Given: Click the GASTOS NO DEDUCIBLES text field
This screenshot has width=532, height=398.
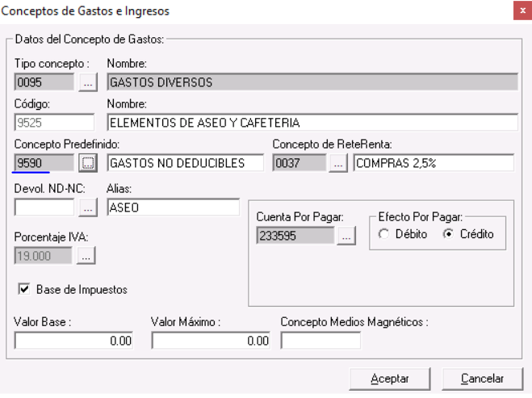Looking at the screenshot, I should click(185, 163).
